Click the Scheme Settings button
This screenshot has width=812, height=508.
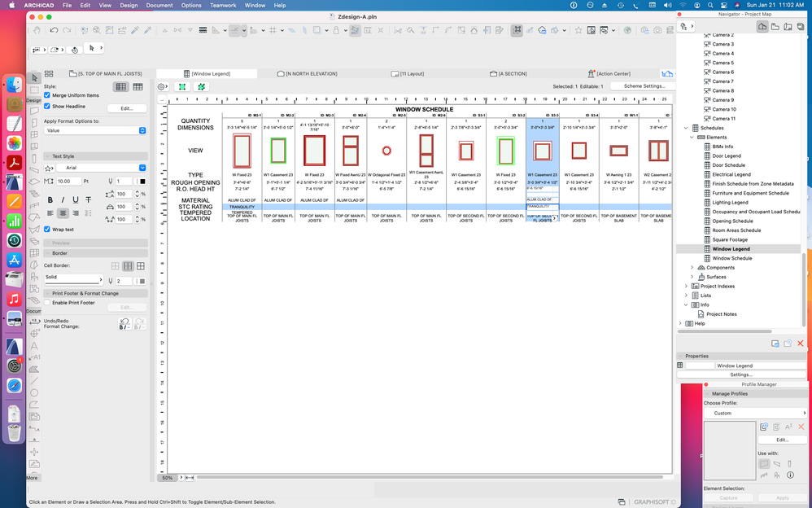644,85
